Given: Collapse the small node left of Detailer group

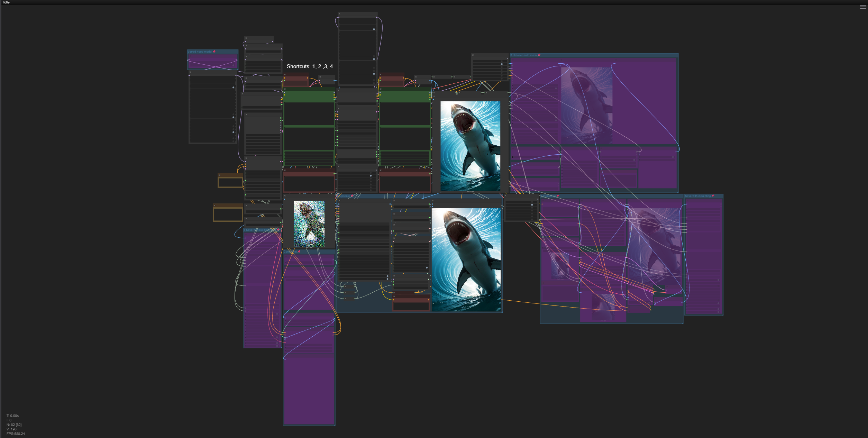Looking at the screenshot, I should [x=473, y=55].
